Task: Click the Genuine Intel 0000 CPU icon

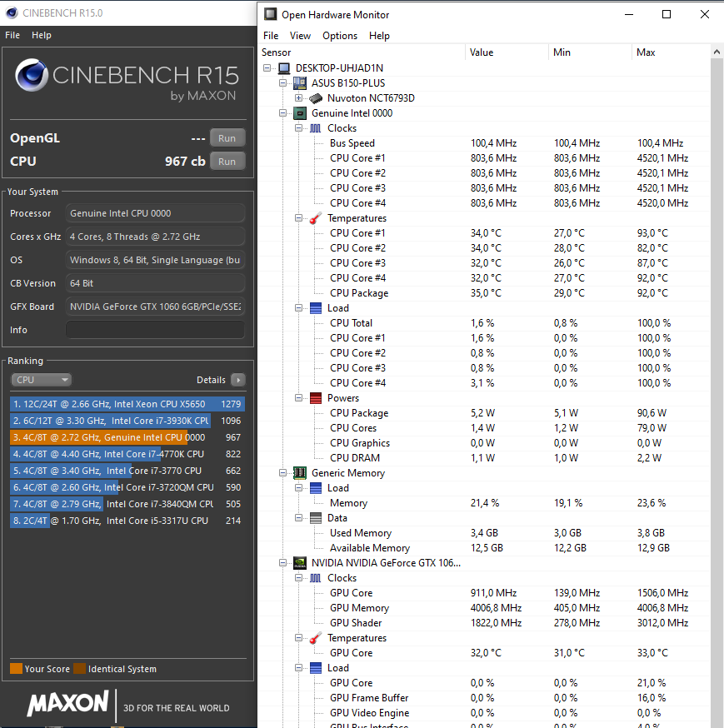Action: pos(300,113)
